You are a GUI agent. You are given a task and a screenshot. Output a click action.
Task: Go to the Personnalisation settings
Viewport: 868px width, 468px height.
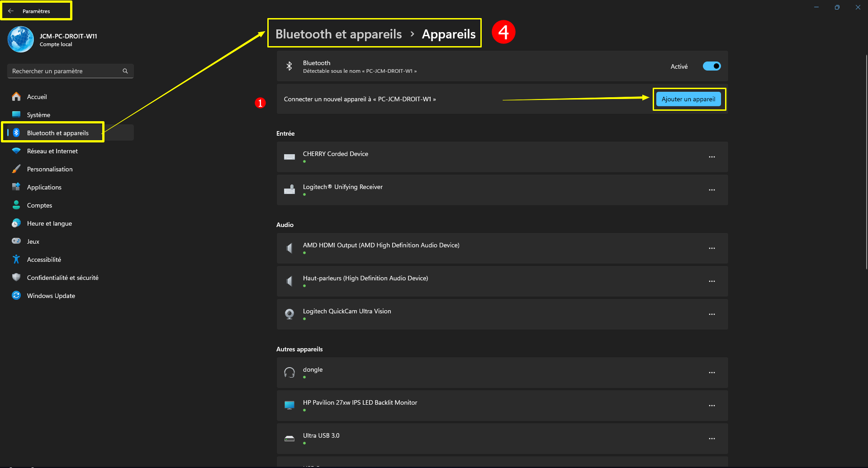(x=50, y=169)
